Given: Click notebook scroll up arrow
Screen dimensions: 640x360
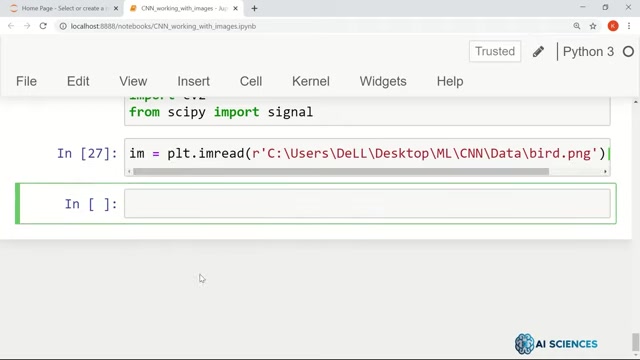Looking at the screenshot, I should (x=636, y=101).
